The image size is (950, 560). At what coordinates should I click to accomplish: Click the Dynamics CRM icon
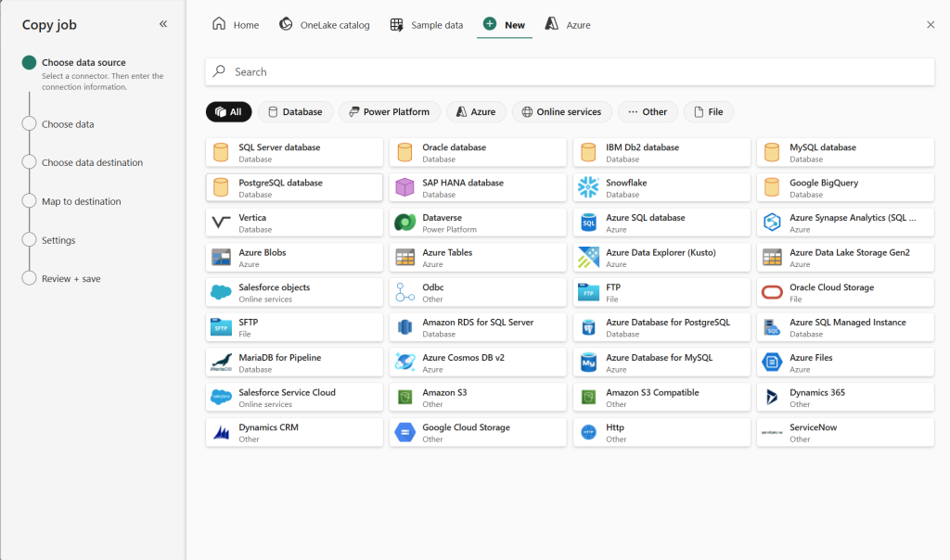point(221,433)
